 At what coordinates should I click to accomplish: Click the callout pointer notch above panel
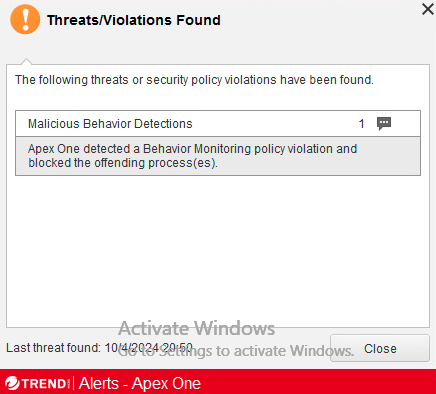point(26,61)
